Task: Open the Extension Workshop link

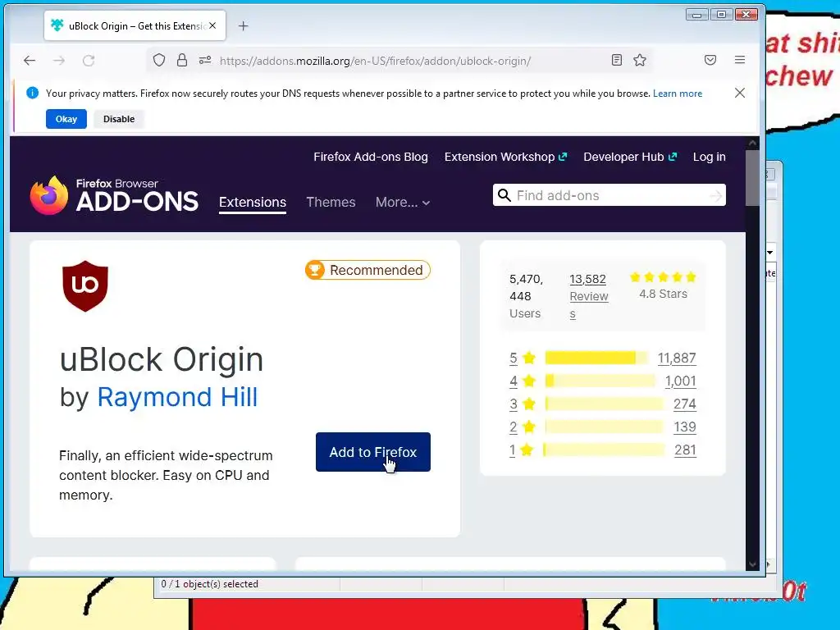Action: point(505,157)
